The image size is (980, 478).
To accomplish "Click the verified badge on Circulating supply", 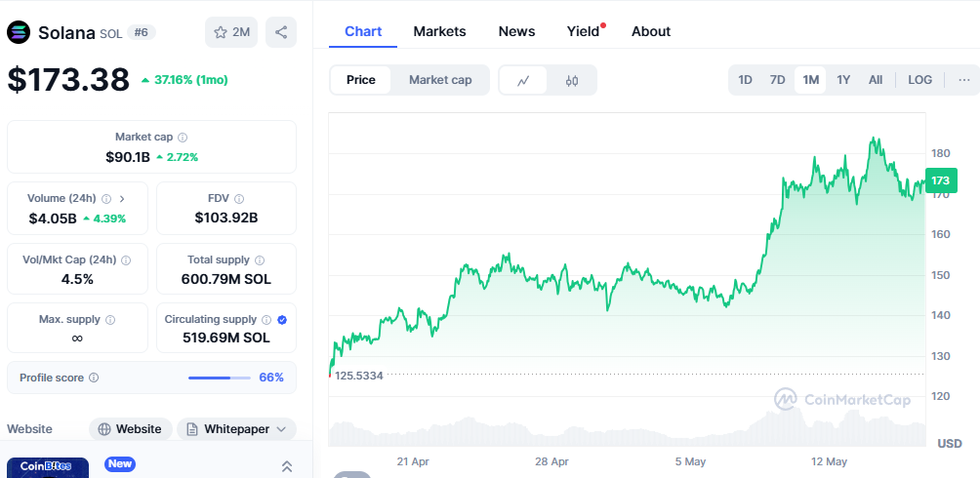I will pyautogui.click(x=281, y=320).
